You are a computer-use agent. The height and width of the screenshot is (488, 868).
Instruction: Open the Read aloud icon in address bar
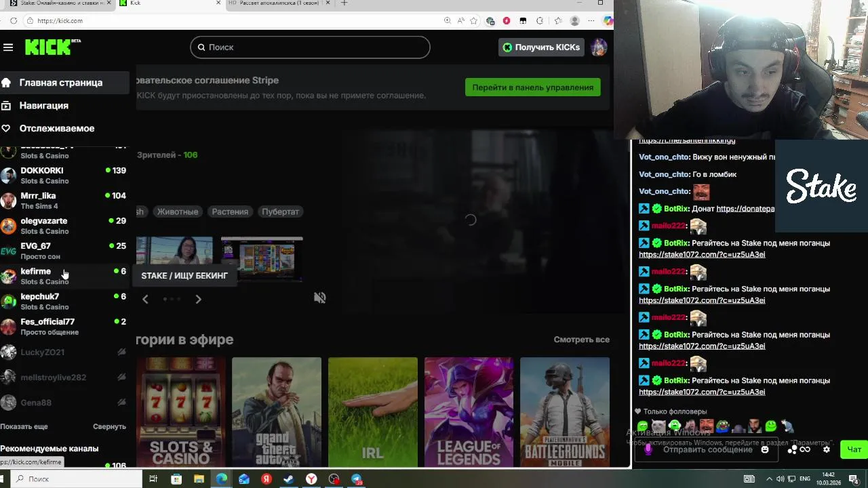[461, 21]
